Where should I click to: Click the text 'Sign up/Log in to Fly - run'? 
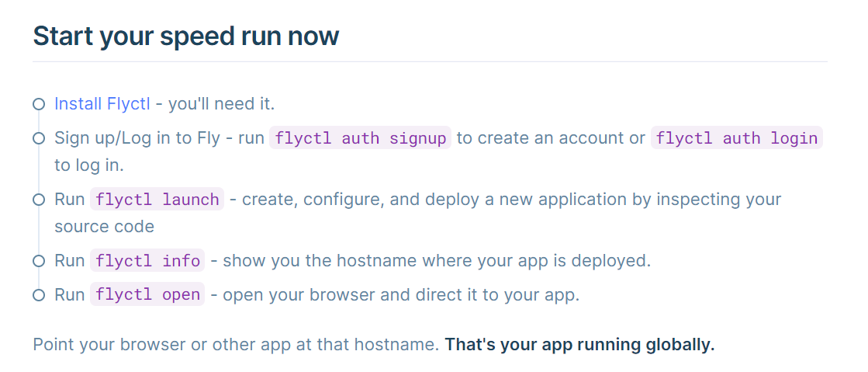pos(160,138)
